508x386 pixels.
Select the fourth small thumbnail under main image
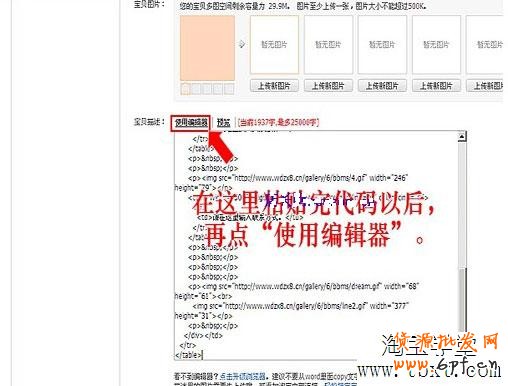coord(218,89)
